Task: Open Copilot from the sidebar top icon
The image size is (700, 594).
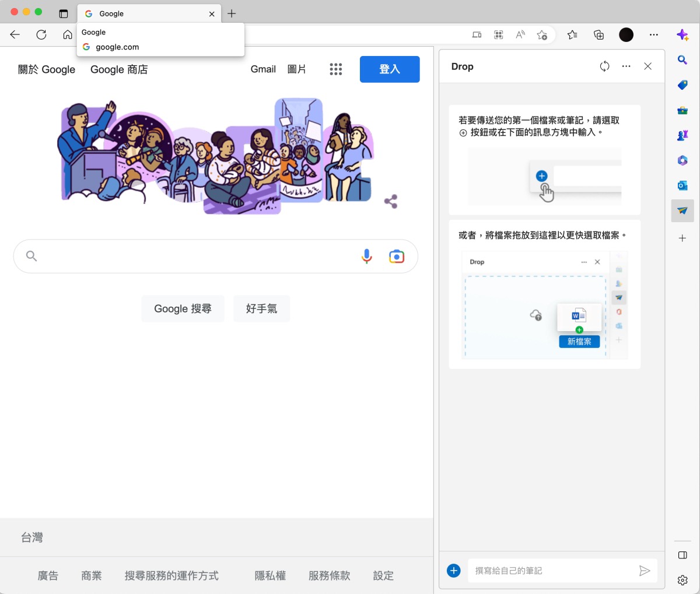Action: click(682, 35)
